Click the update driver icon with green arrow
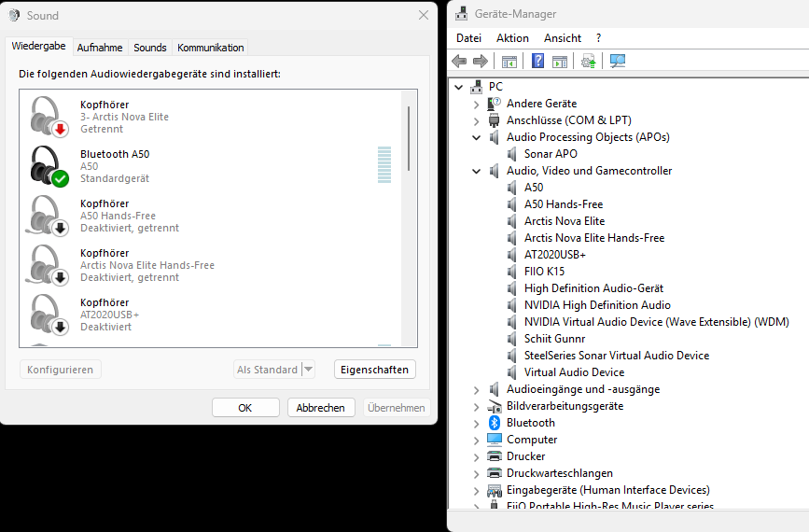 click(588, 62)
